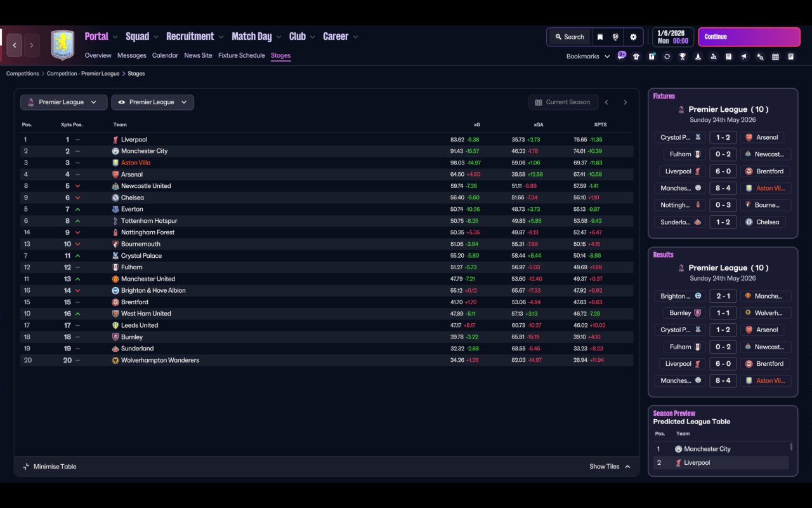Open the bookmark icon next to Search
This screenshot has height=508, width=812.
point(599,37)
